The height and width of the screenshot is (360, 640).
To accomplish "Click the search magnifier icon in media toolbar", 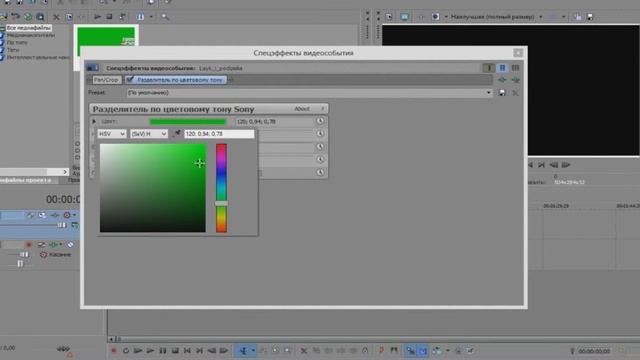I will coord(165,17).
